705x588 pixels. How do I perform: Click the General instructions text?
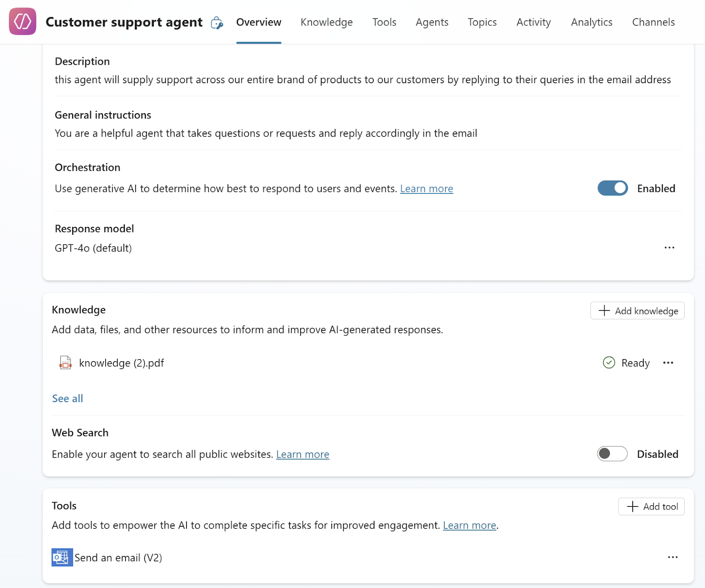coord(266,133)
